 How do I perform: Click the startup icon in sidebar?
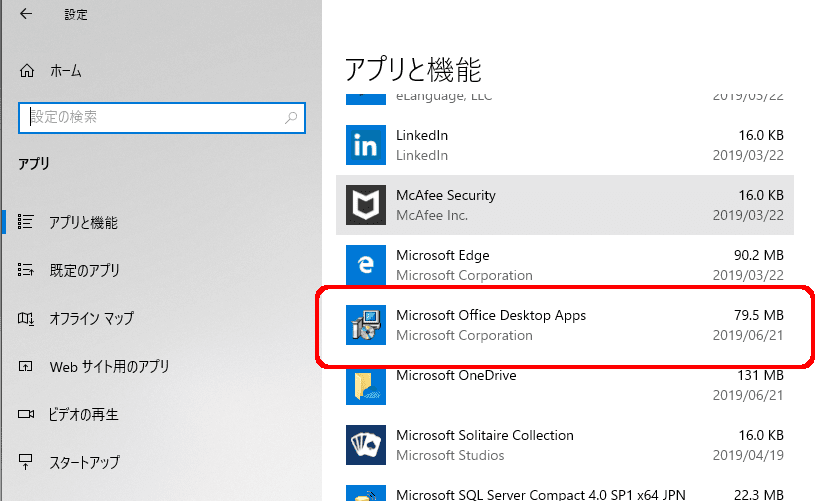click(25, 461)
